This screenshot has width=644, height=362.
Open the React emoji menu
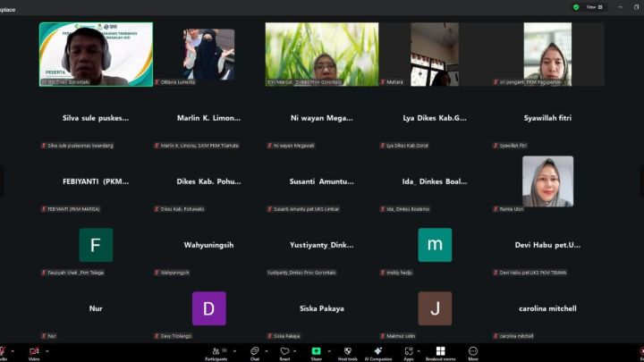tap(284, 353)
